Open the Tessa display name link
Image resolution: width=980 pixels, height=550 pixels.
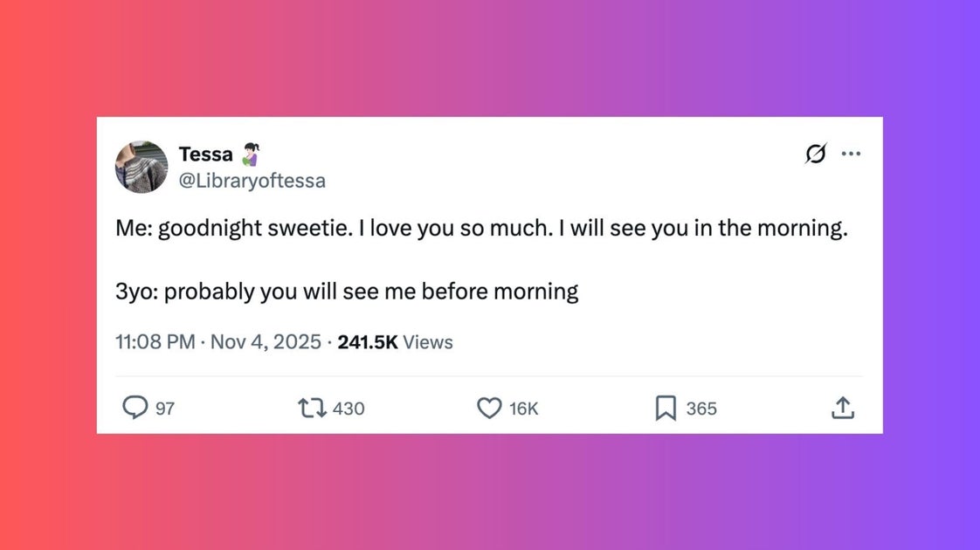(206, 155)
